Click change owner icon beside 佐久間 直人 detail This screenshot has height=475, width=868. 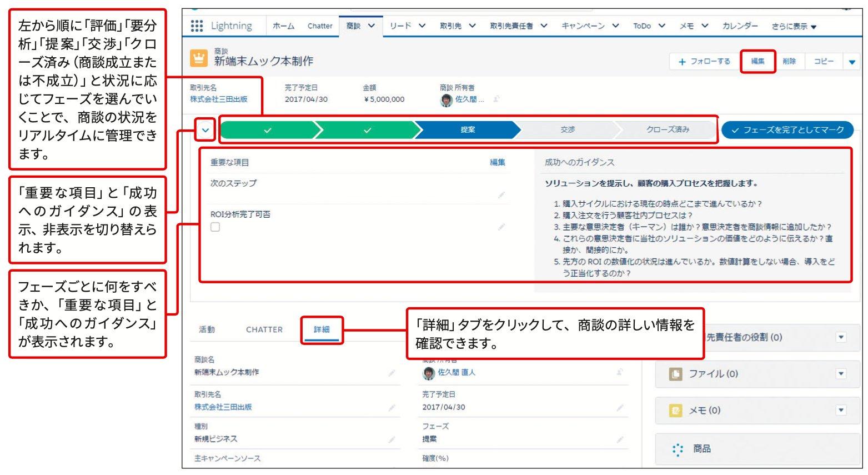[620, 372]
